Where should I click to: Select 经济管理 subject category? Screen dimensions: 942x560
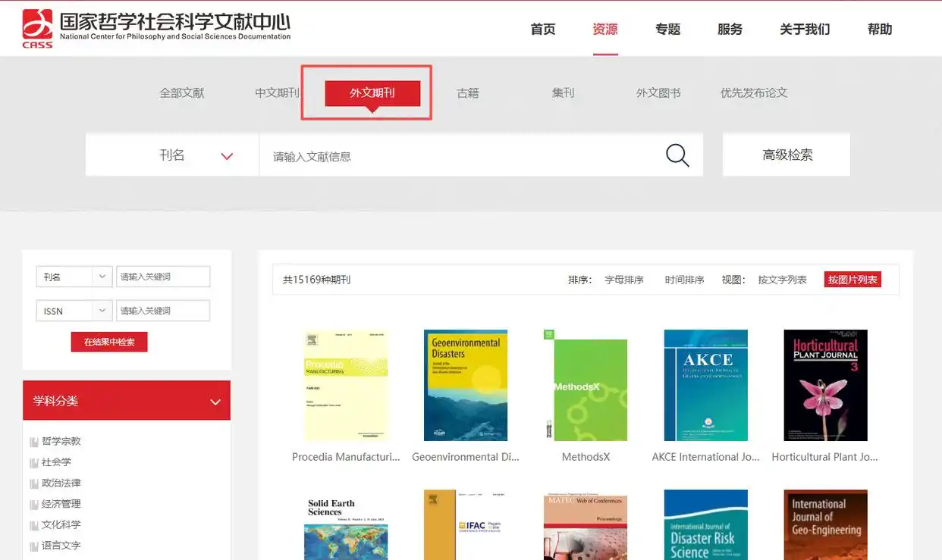tap(61, 504)
